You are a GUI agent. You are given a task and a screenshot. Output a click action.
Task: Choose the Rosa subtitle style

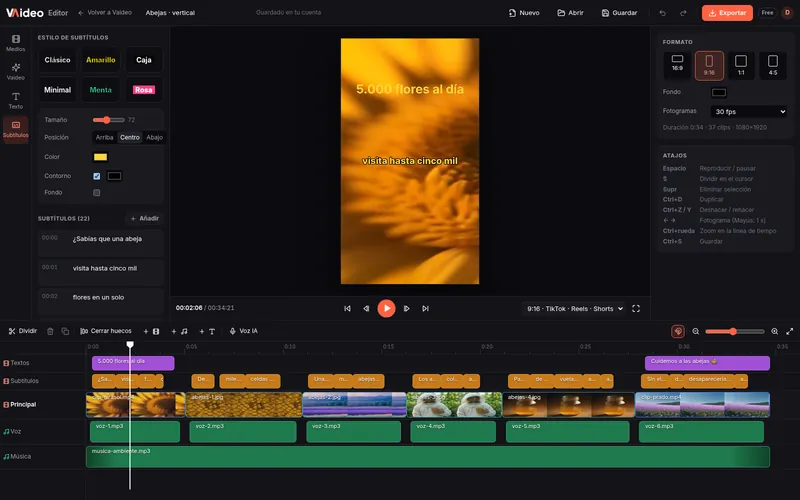point(144,90)
